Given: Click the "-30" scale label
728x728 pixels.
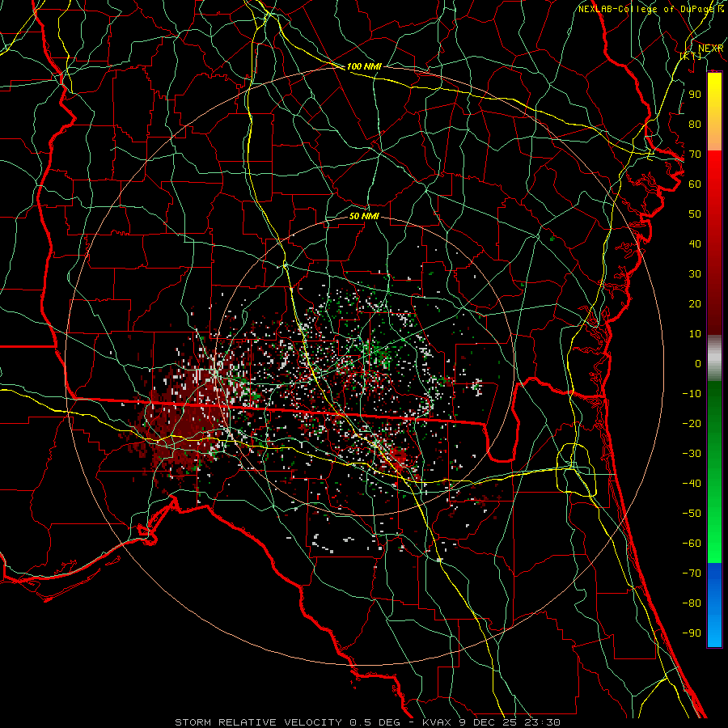Looking at the screenshot, I should pos(692,454).
